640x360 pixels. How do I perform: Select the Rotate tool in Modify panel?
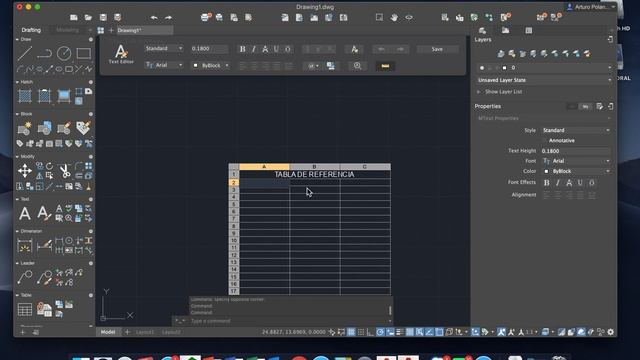(49, 166)
